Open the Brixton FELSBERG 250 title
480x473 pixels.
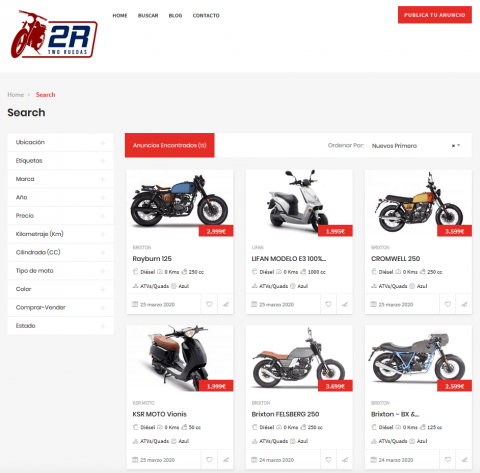285,414
